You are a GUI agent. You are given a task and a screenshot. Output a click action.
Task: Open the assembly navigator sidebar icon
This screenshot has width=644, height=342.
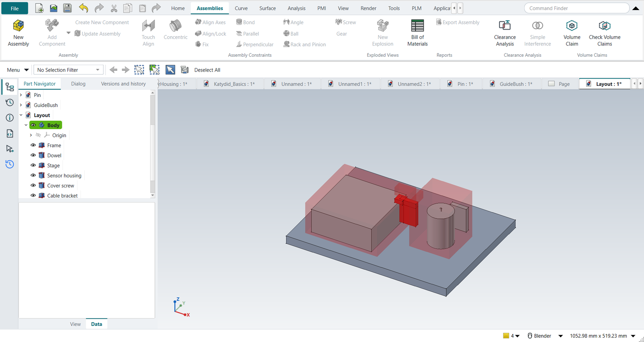point(10,87)
